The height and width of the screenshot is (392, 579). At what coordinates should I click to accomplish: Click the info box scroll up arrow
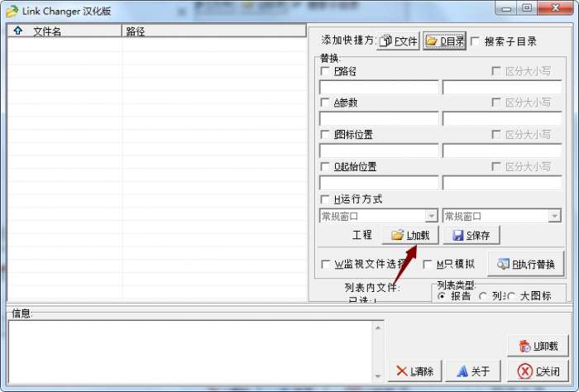378,327
